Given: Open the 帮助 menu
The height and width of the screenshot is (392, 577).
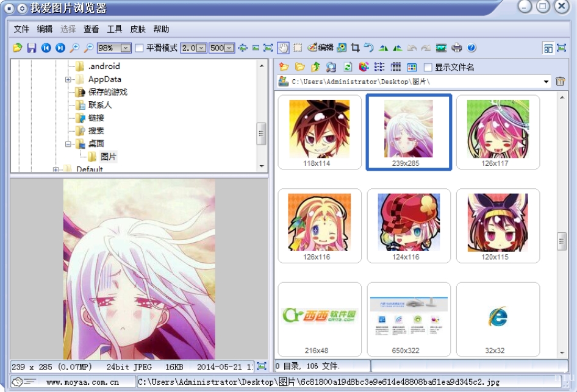Looking at the screenshot, I should [x=161, y=29].
